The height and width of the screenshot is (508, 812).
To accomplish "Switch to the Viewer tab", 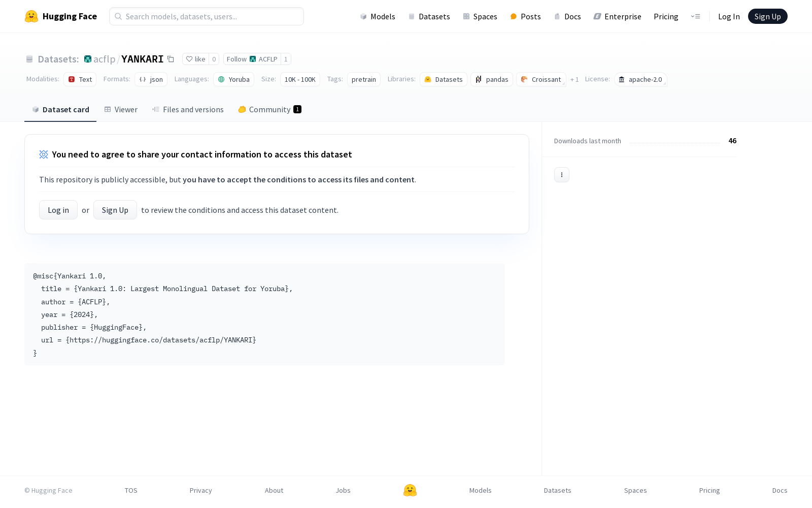I will (x=121, y=109).
